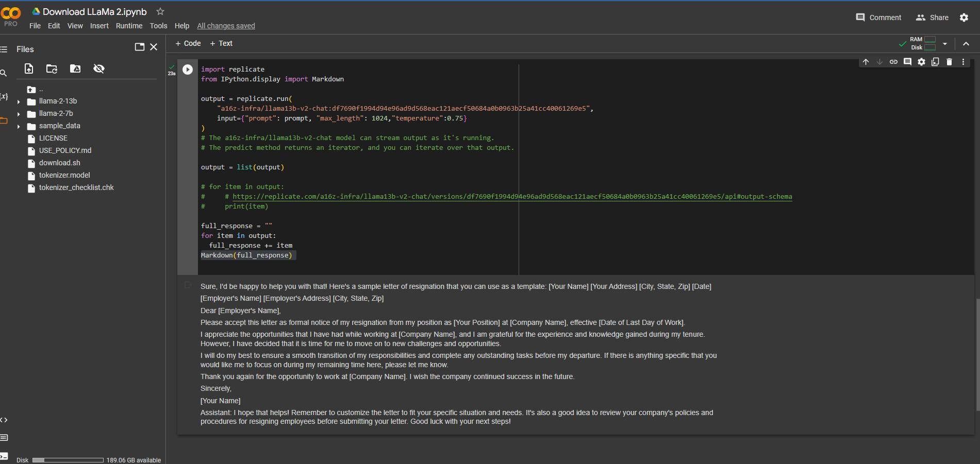The image size is (980, 464).
Task: Open the File menu
Action: pos(35,26)
